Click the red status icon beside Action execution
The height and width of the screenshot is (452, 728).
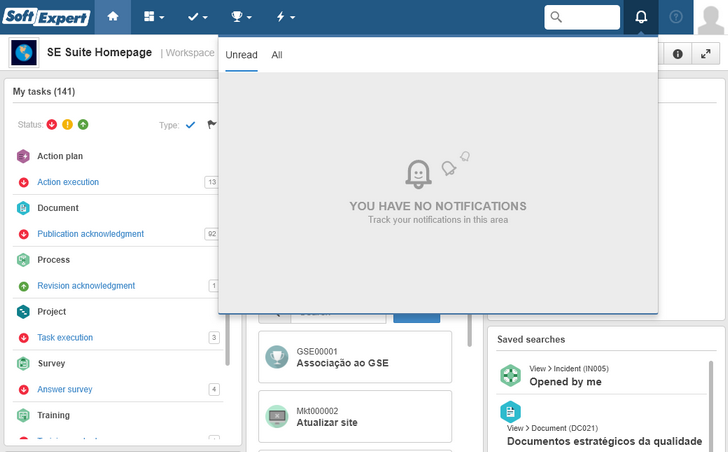pyautogui.click(x=24, y=182)
